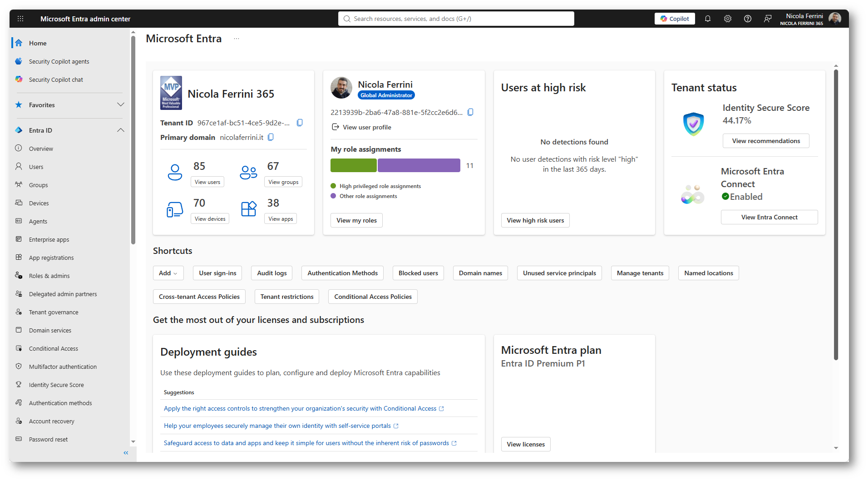
Task: Click the Identity Secure Score shield graphic
Action: [693, 124]
